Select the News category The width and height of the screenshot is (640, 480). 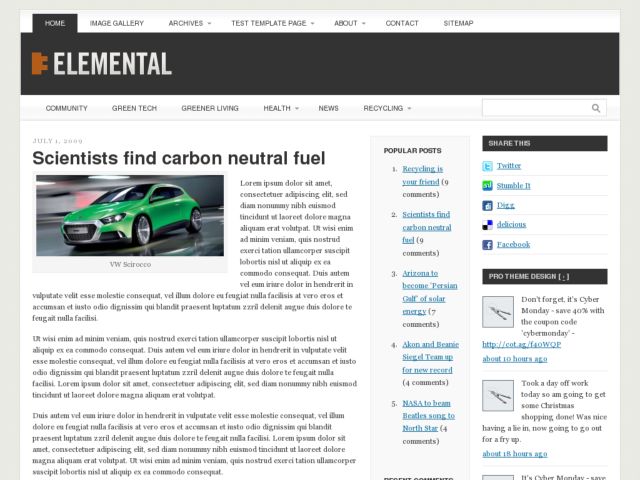tap(329, 108)
